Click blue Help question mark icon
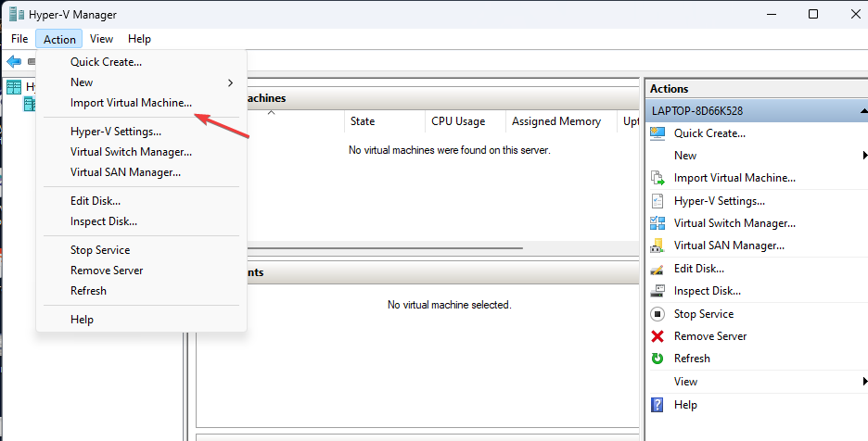The width and height of the screenshot is (868, 441). coord(657,405)
